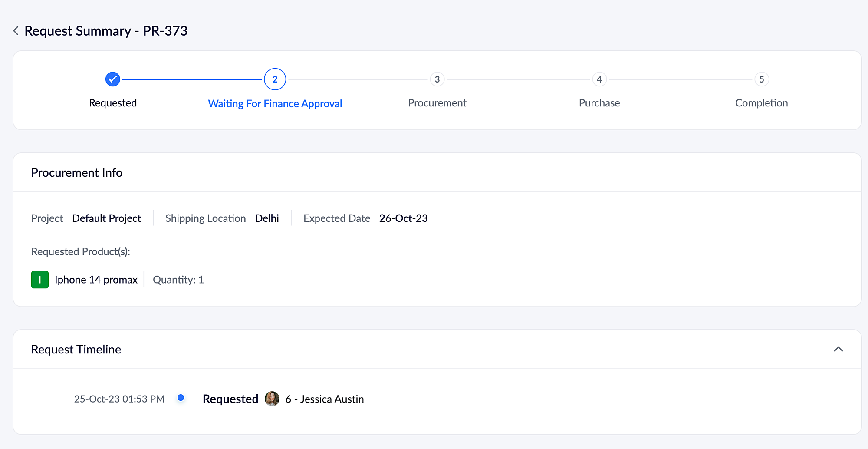Click the blue timeline marker dot
The image size is (868, 449).
(181, 398)
